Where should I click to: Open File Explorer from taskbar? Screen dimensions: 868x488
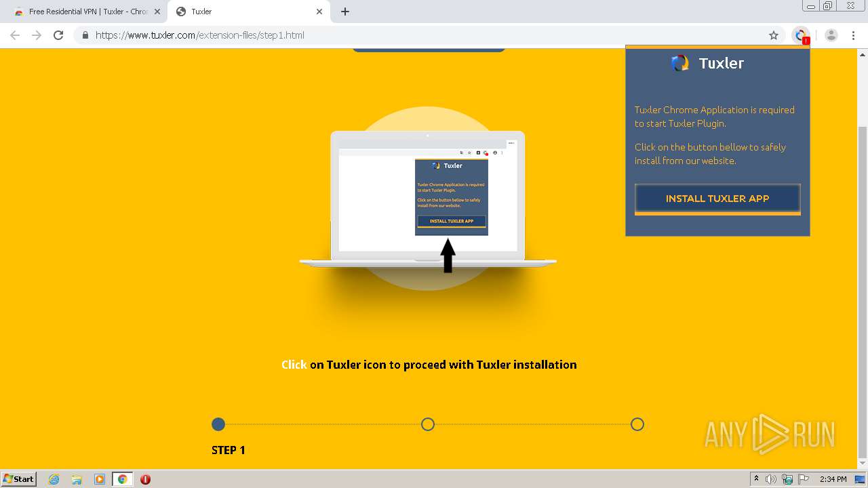[77, 479]
